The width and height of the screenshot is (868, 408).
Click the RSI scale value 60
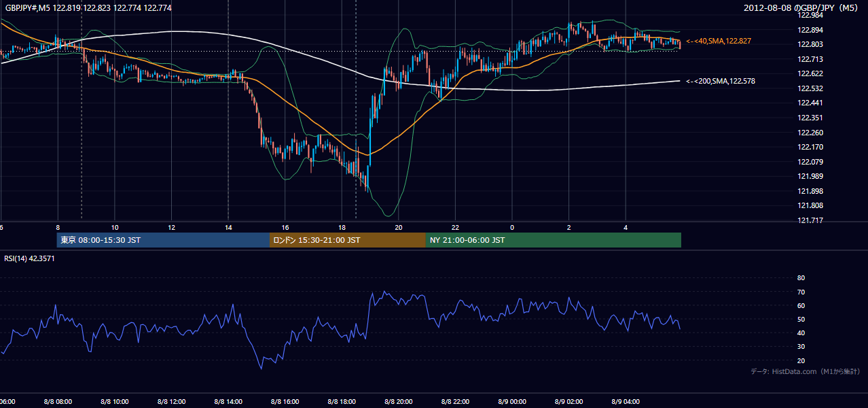click(x=801, y=305)
